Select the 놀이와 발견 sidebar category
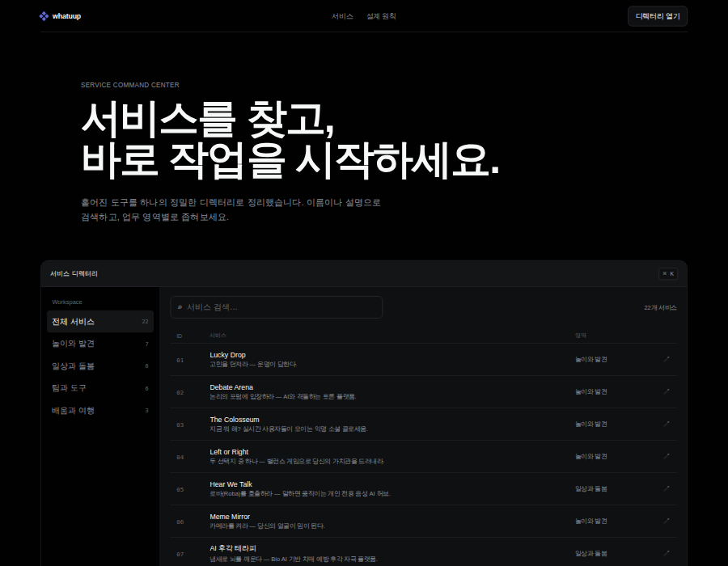 pyautogui.click(x=100, y=344)
